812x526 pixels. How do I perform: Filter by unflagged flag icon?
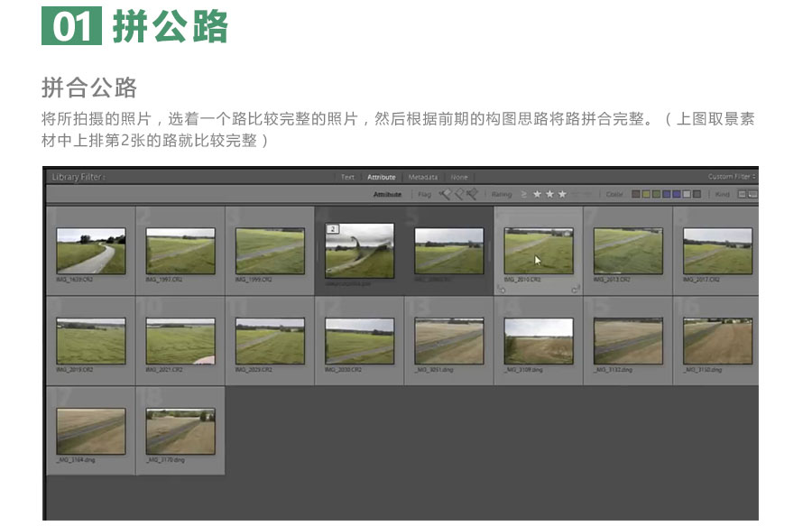459,194
